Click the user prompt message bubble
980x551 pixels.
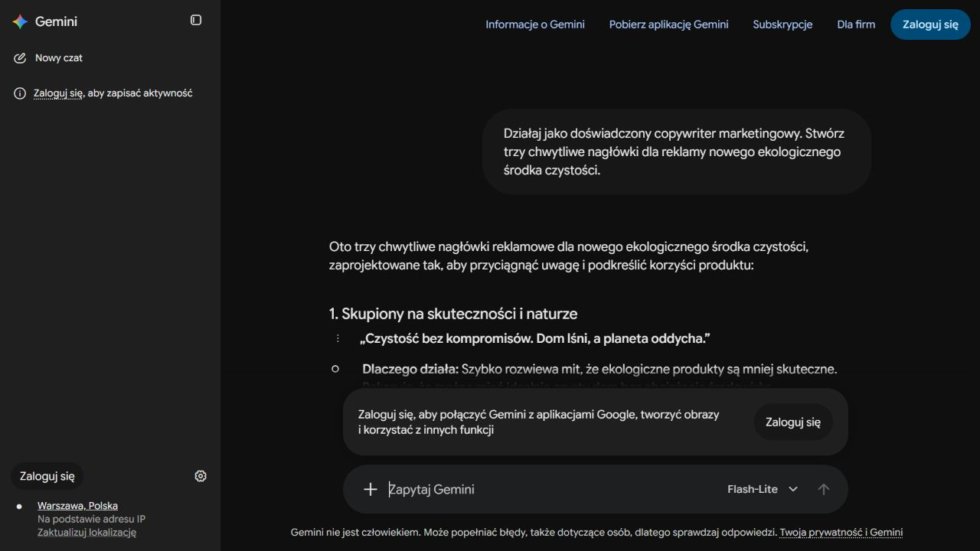point(677,152)
